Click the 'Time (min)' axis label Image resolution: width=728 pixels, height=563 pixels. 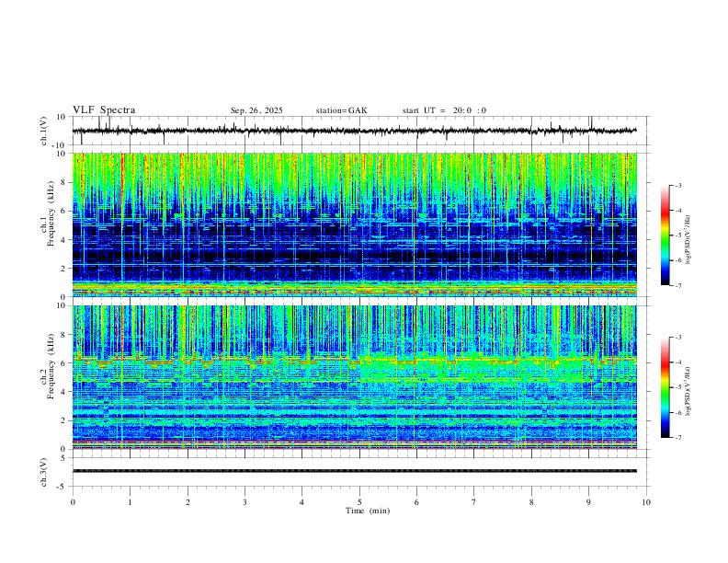click(368, 511)
